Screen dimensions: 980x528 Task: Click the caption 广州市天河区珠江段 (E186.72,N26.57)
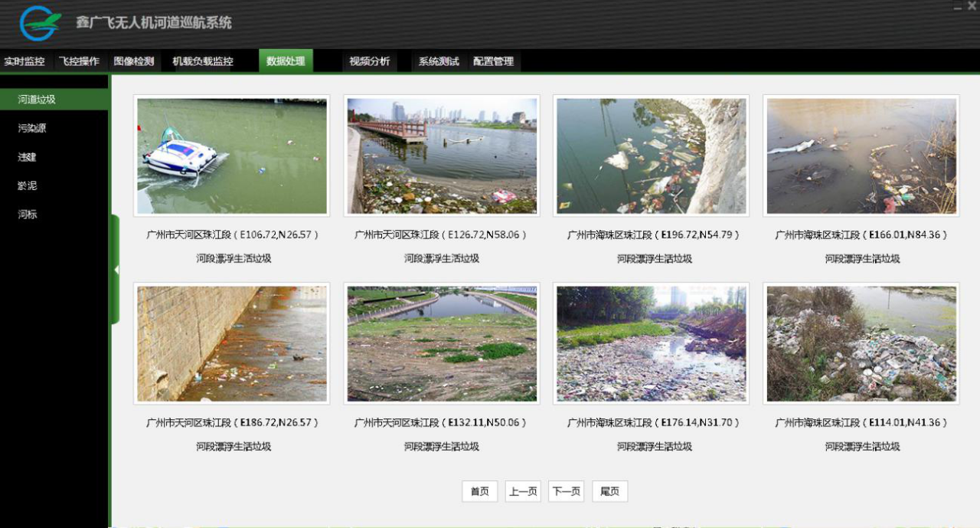click(x=233, y=423)
